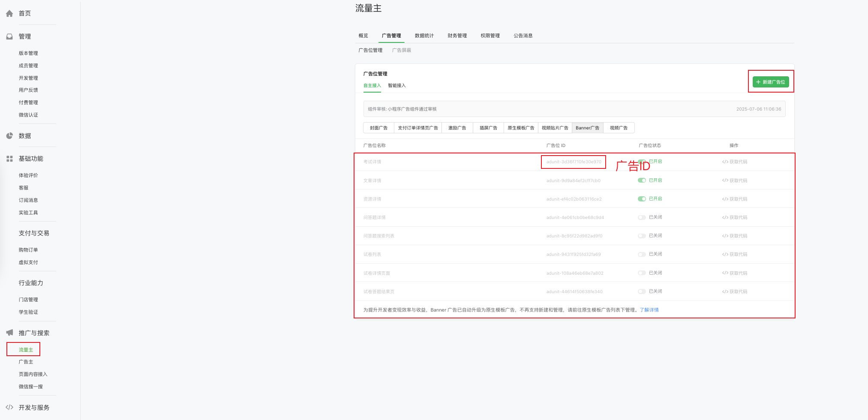This screenshot has width=868, height=420.
Task: Click the home icon in sidebar
Action: point(9,14)
